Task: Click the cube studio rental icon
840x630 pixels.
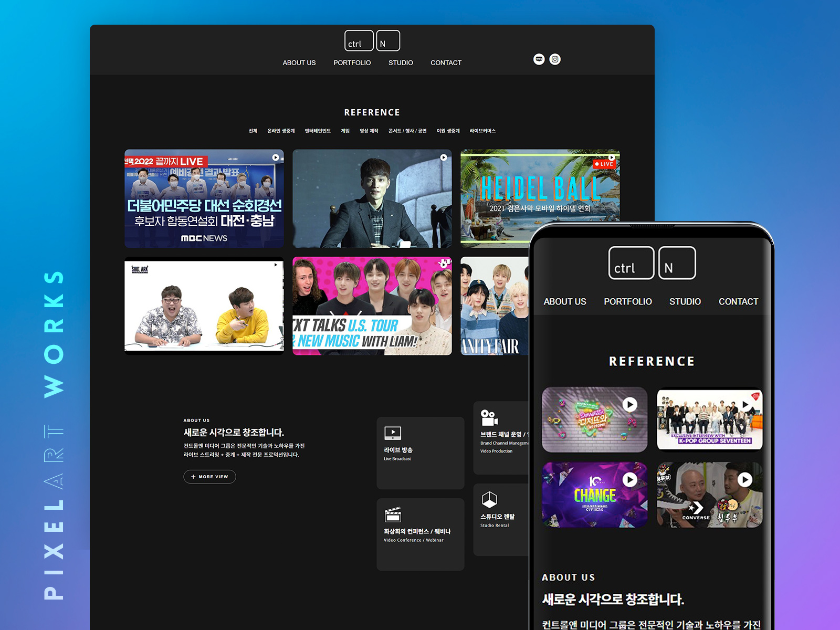Action: [x=489, y=500]
